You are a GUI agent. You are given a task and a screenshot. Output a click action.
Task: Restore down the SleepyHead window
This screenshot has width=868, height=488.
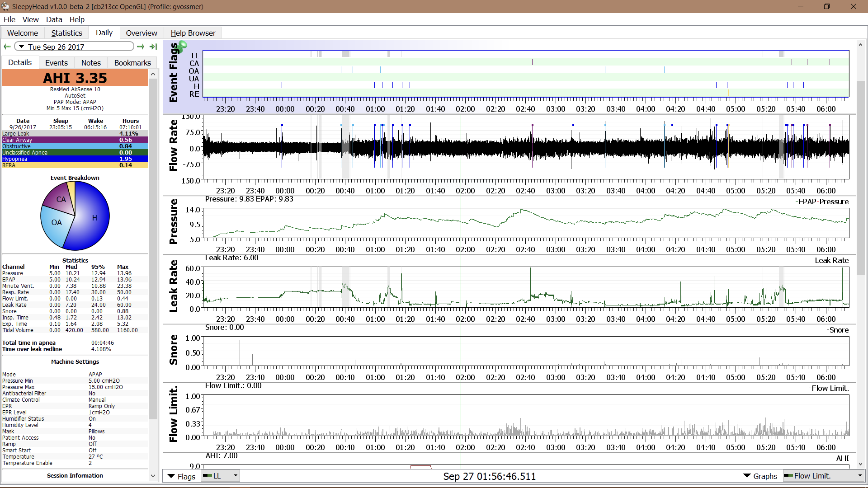point(826,6)
